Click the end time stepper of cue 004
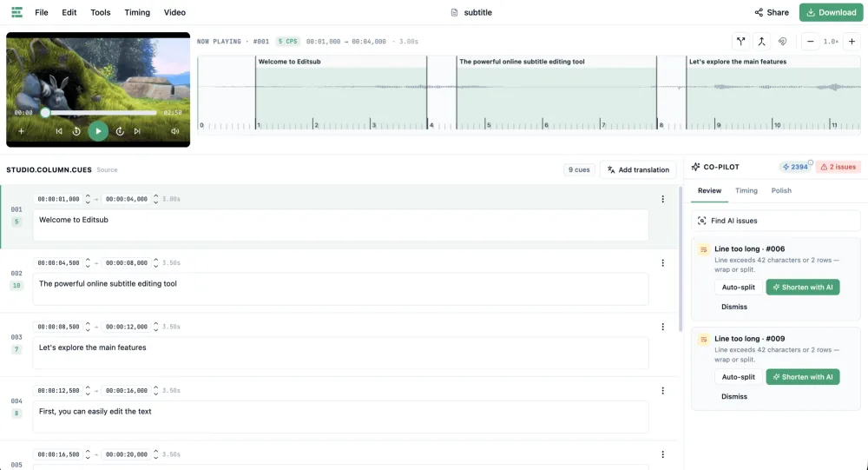 pos(155,391)
